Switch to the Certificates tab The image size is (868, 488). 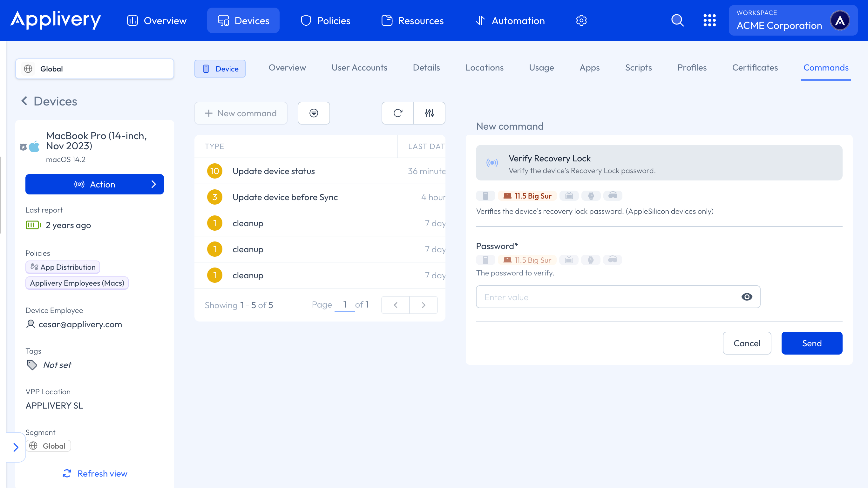click(x=755, y=68)
